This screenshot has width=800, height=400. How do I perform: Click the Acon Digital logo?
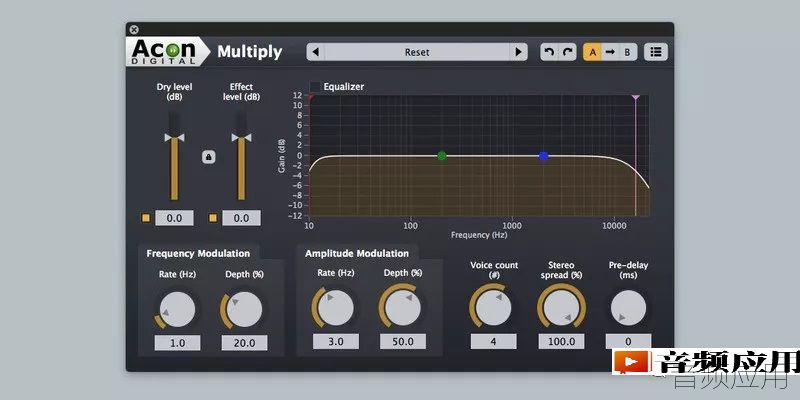(x=167, y=51)
